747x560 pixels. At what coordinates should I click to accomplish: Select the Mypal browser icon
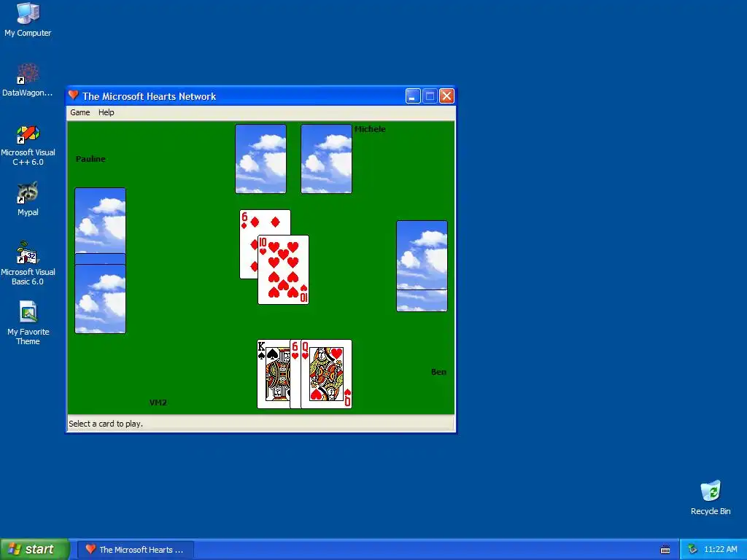pos(28,199)
